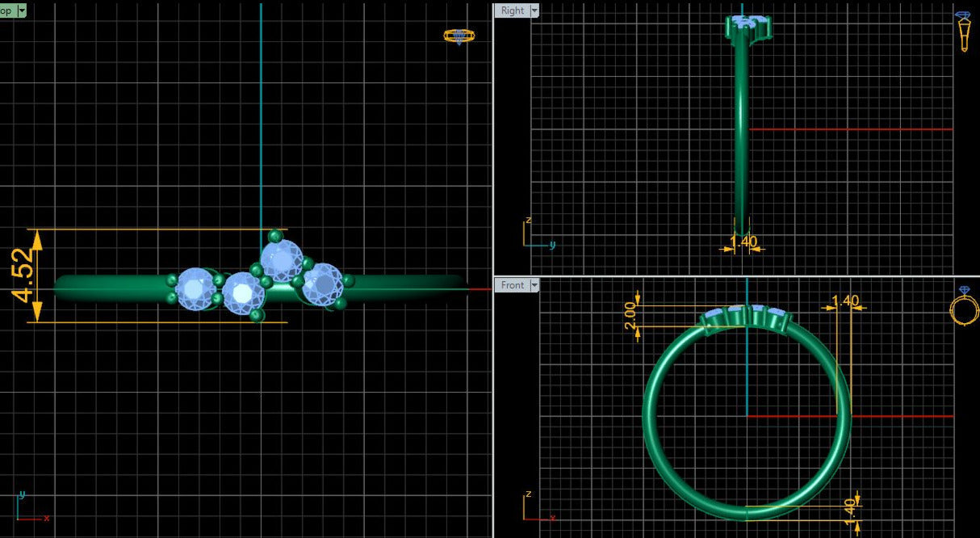Click the ring icon in the Top viewport corner
This screenshot has width=980, height=538.
coord(459,36)
